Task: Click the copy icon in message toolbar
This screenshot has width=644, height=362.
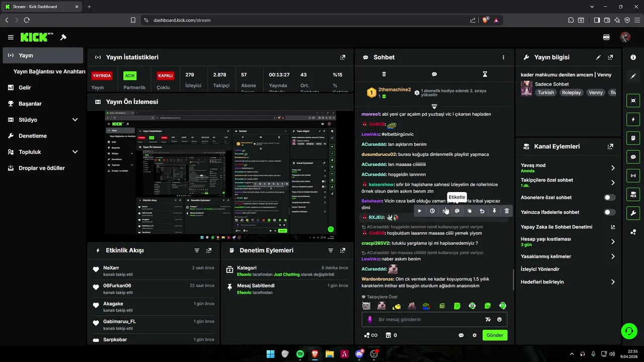Action: (x=469, y=211)
